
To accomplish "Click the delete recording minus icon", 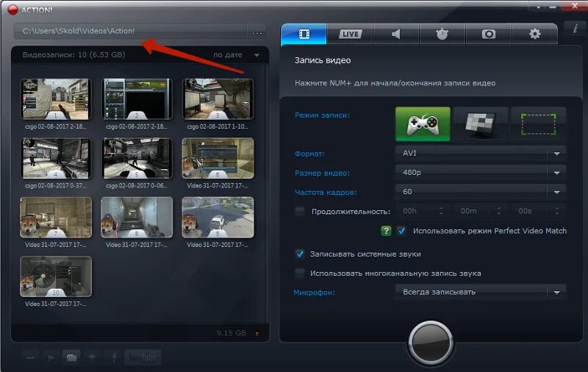I will point(30,358).
